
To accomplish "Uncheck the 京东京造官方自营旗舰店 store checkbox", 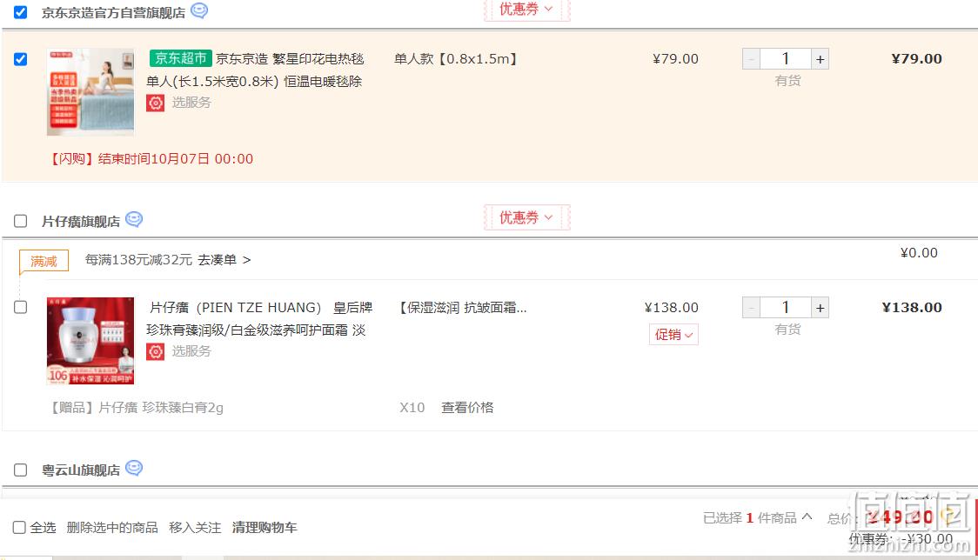I will point(21,12).
